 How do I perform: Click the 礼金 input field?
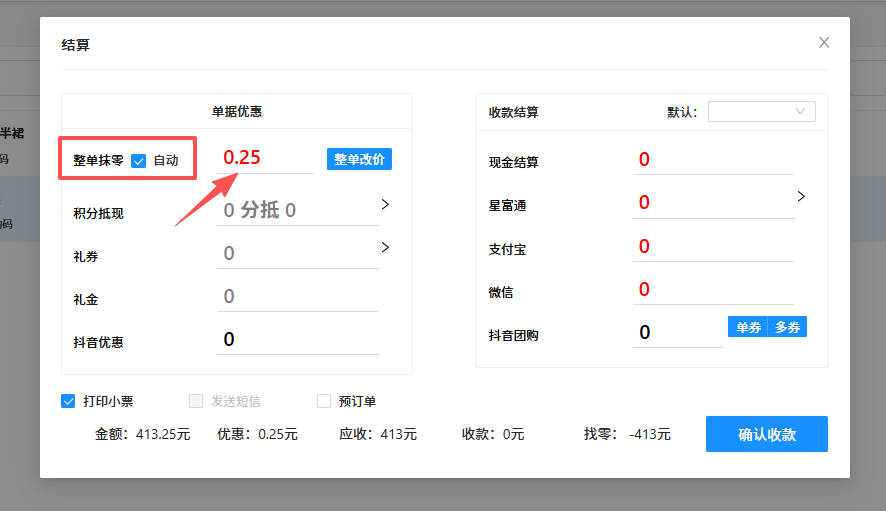point(297,297)
